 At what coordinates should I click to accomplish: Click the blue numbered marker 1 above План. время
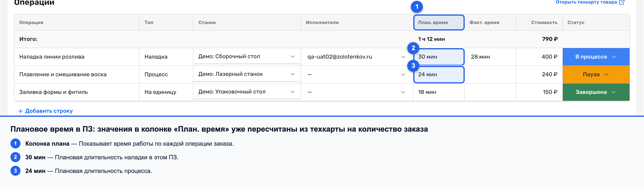(x=416, y=7)
